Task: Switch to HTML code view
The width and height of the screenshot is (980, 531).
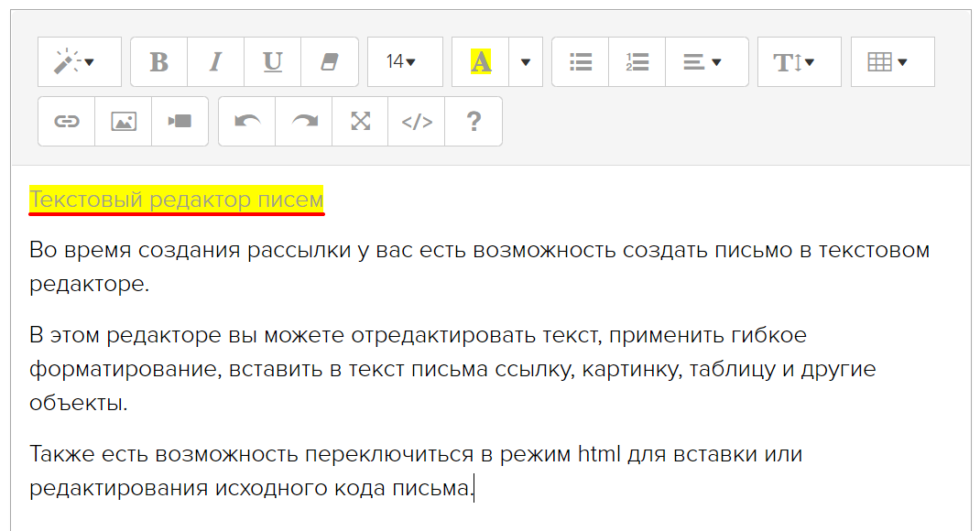Action: coord(417,121)
